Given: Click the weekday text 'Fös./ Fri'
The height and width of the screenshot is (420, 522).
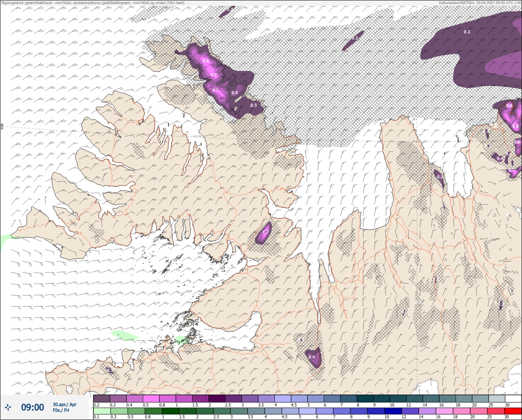Looking at the screenshot, I should [61, 410].
